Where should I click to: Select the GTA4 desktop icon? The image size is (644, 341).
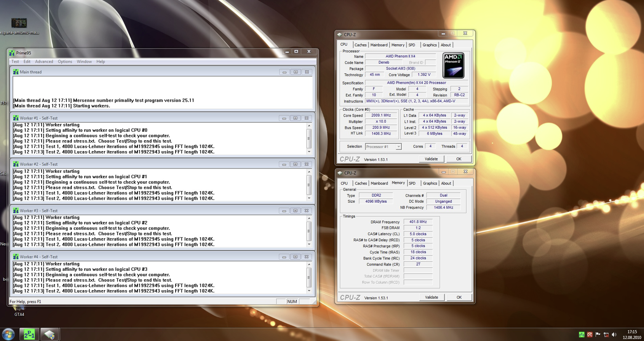click(19, 311)
